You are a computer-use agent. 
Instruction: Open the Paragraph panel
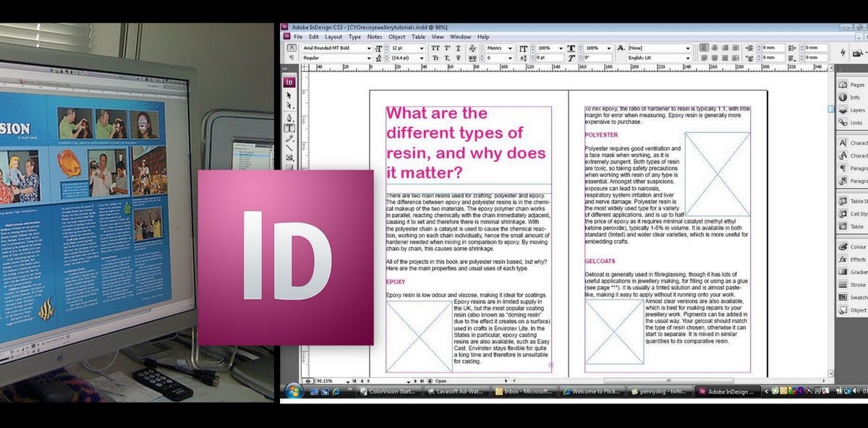click(x=852, y=168)
